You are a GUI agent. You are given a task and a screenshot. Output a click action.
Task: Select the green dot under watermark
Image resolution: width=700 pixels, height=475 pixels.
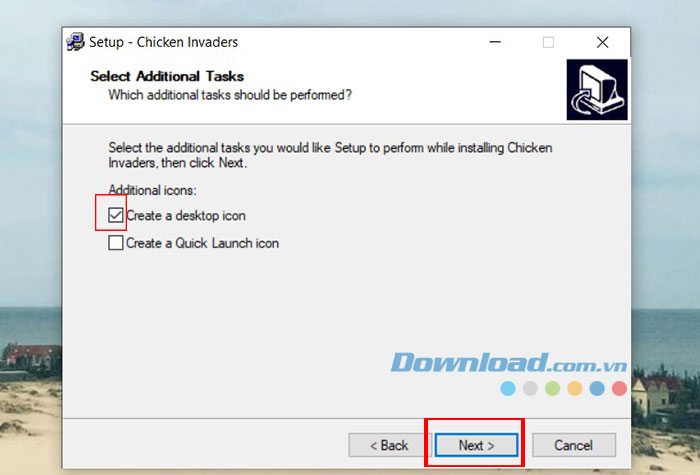point(552,388)
